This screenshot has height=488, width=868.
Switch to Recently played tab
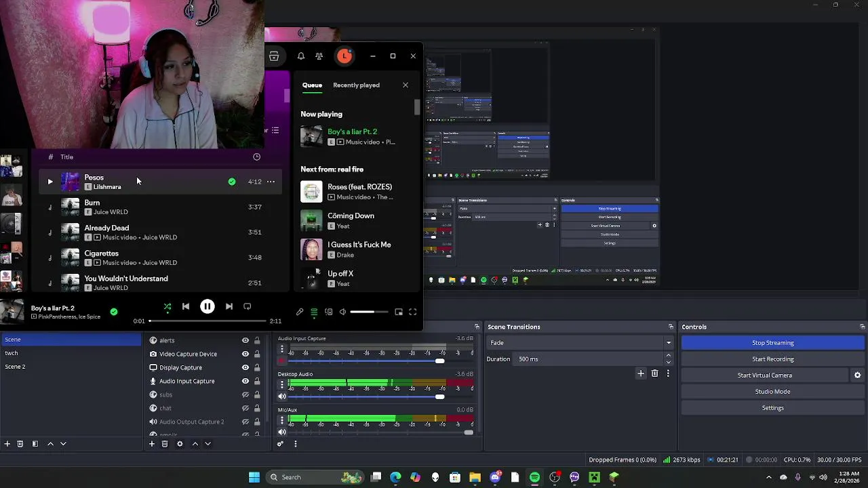(x=356, y=85)
